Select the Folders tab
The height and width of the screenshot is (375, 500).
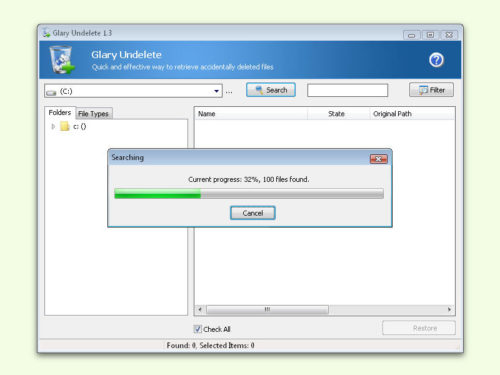[x=60, y=113]
